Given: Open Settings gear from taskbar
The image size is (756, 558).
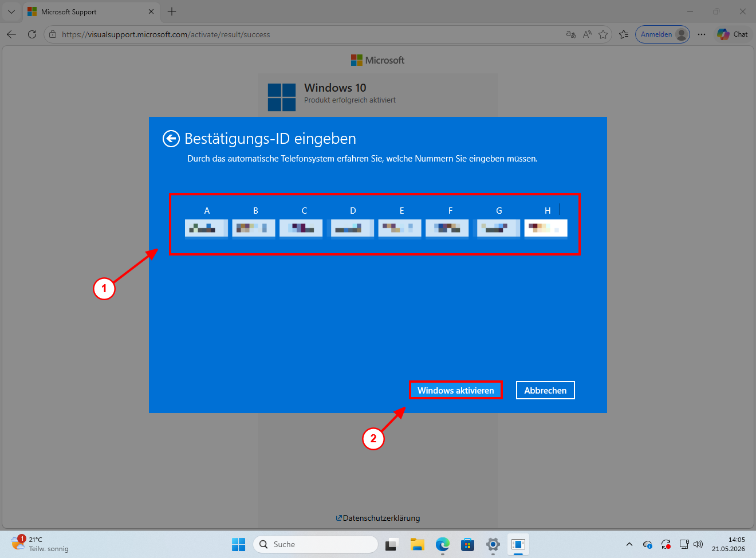Looking at the screenshot, I should (x=493, y=544).
